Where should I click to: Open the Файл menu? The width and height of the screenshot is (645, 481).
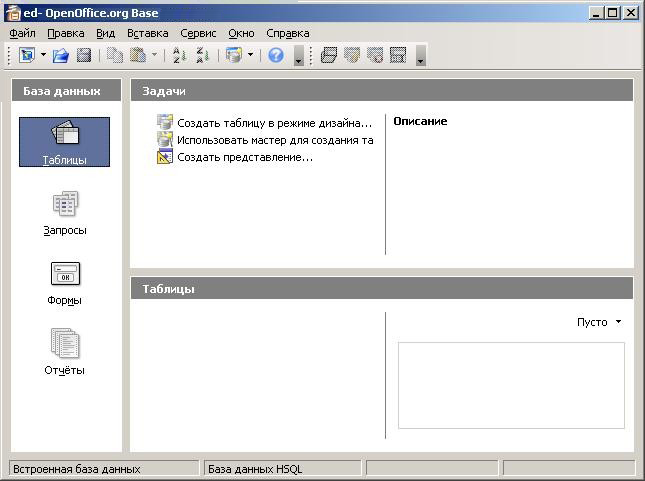coord(22,33)
